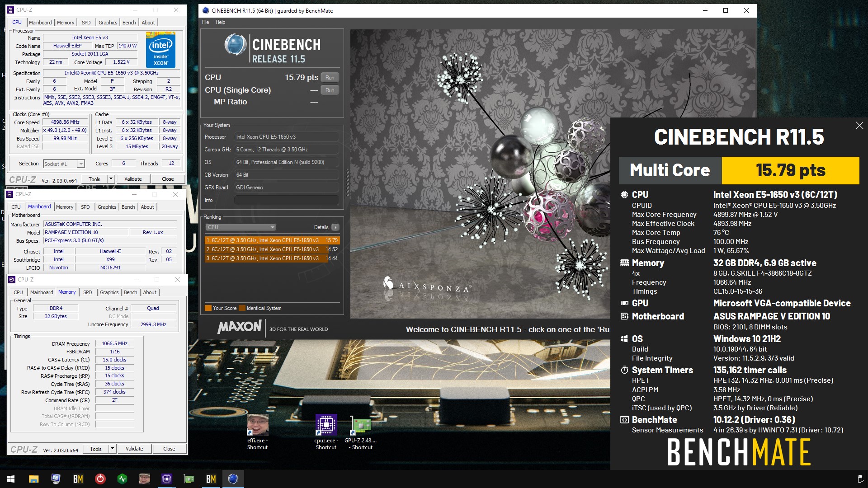Run the CPU Single Core benchmark

tap(330, 90)
